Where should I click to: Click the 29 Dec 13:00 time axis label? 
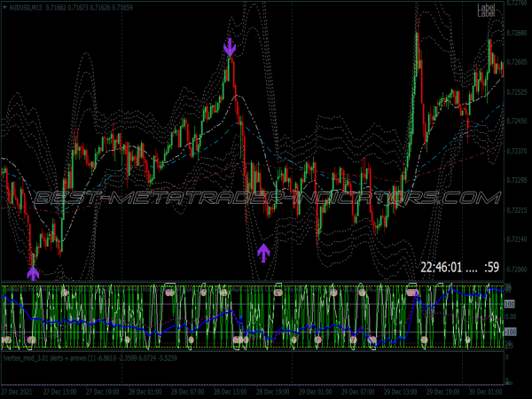click(401, 392)
